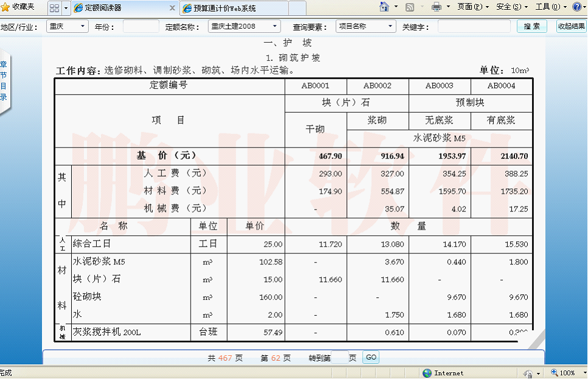Close the 定额阅读器 tab
This screenshot has height=379, width=588.
click(172, 9)
